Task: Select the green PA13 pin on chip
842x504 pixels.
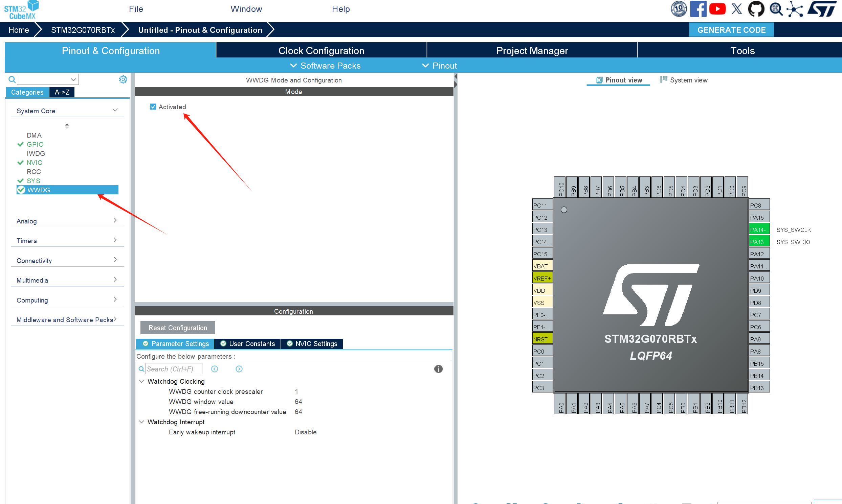Action: [759, 242]
